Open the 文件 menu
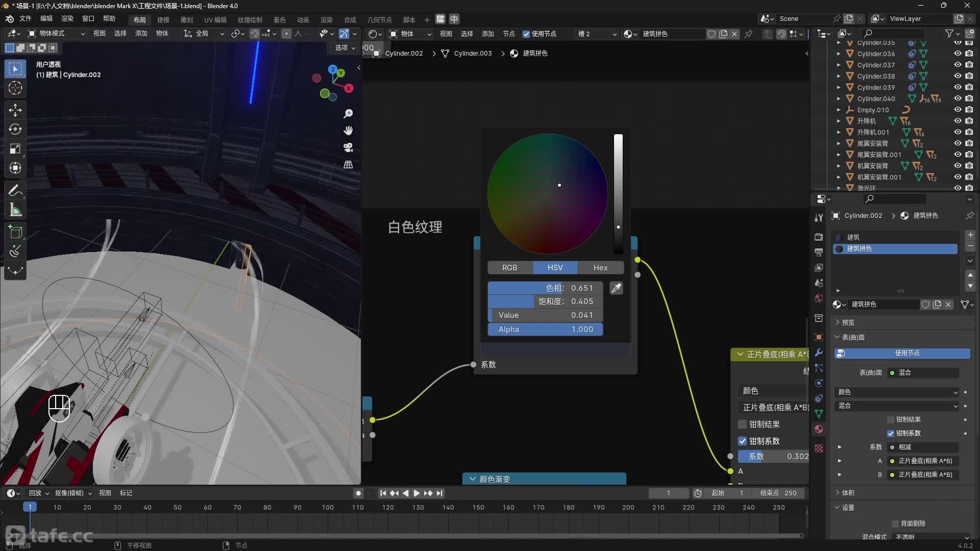This screenshot has width=980, height=551. pyautogui.click(x=26, y=18)
